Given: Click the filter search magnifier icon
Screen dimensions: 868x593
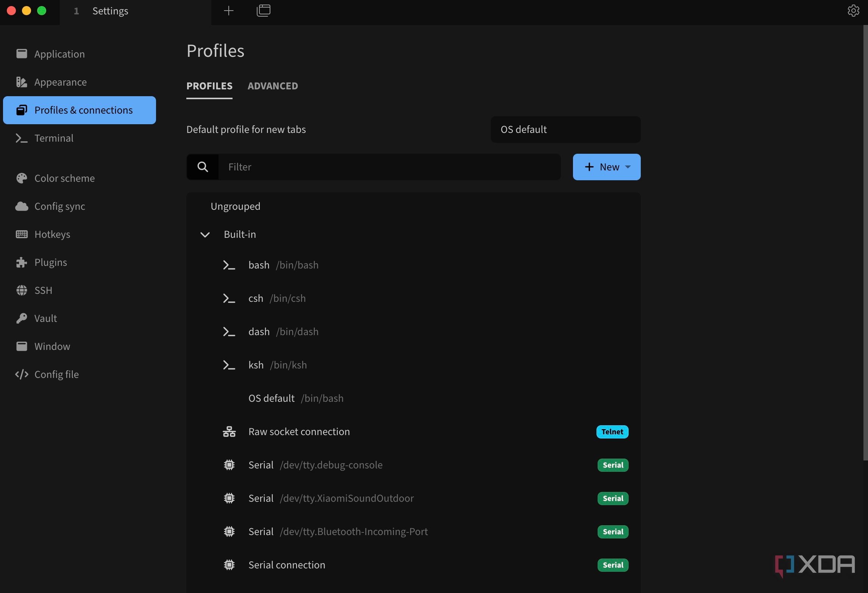Looking at the screenshot, I should [203, 167].
